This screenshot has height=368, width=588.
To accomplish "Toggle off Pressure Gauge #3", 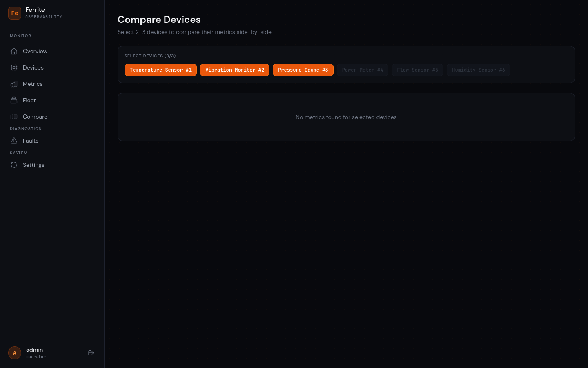I will point(303,70).
